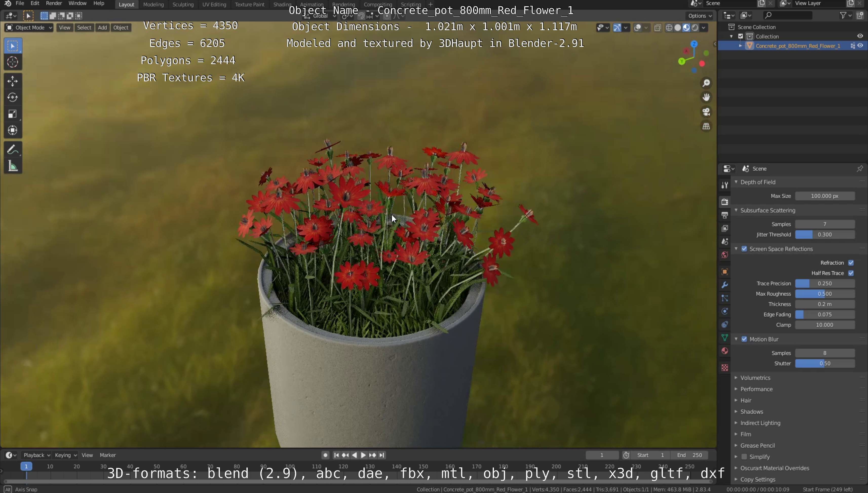Open the Texture checker properties tab

[724, 367]
